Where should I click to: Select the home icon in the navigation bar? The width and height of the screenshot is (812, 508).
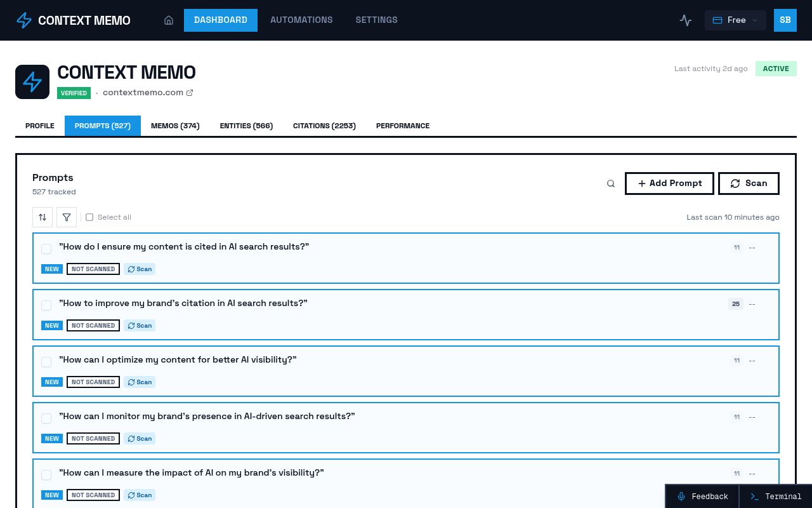(x=169, y=20)
